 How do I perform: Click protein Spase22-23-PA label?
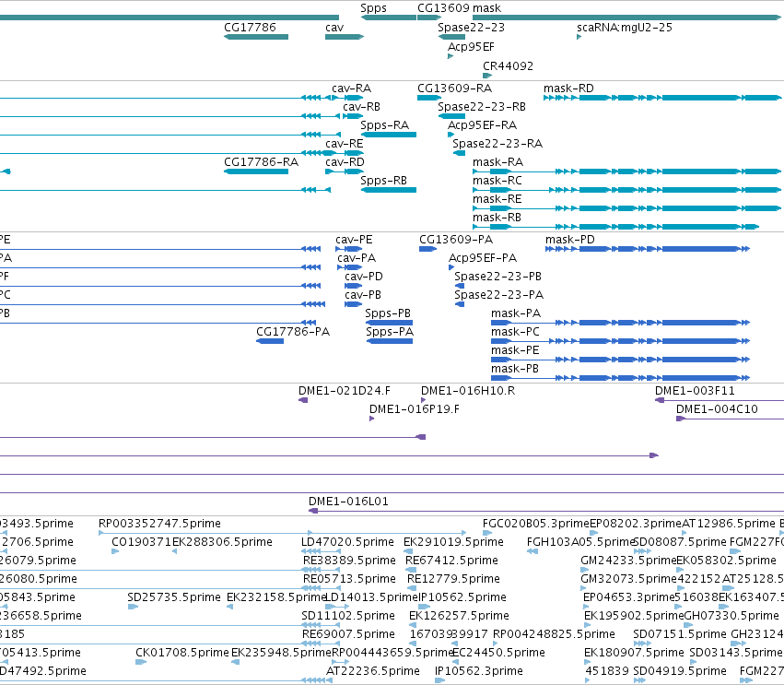(x=498, y=295)
